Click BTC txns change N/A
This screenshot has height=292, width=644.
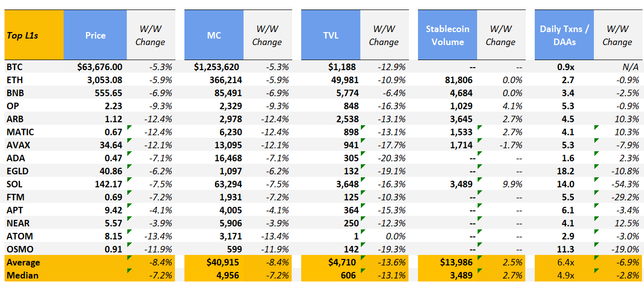pos(631,67)
